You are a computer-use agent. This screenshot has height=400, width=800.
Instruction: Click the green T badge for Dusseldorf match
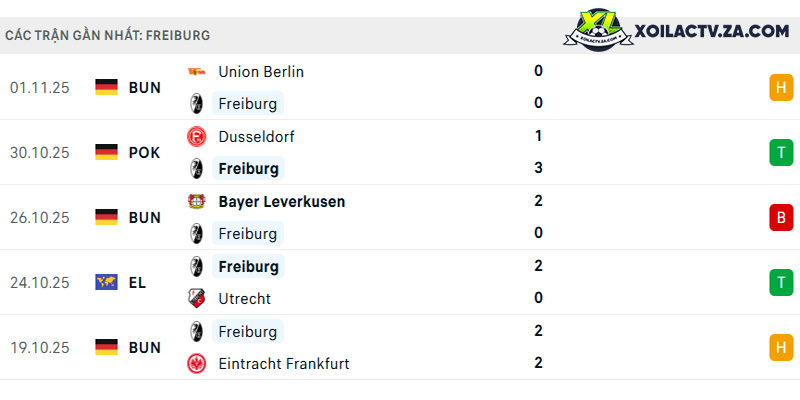point(781,153)
